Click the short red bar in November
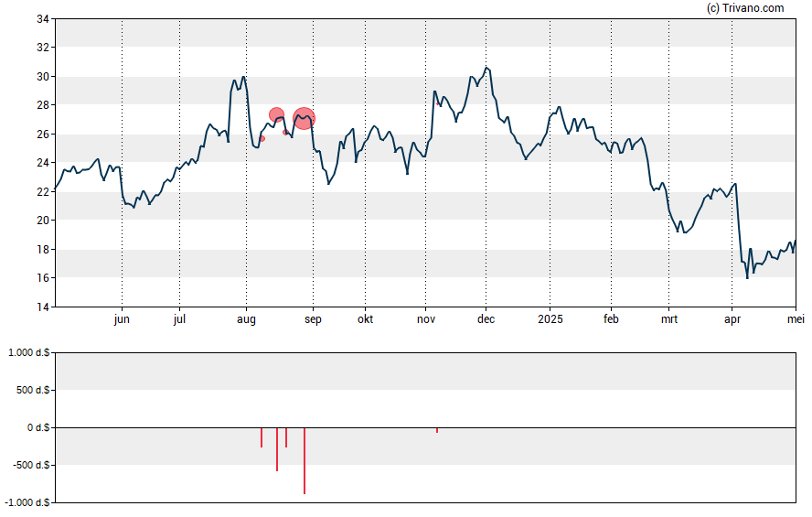Viewport: 812px width, 517px height. click(x=437, y=430)
